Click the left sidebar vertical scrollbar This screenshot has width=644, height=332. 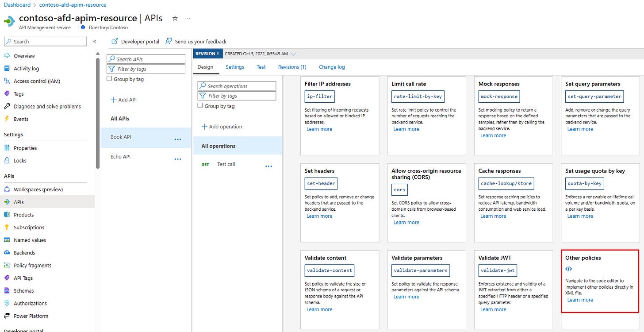coord(98,113)
